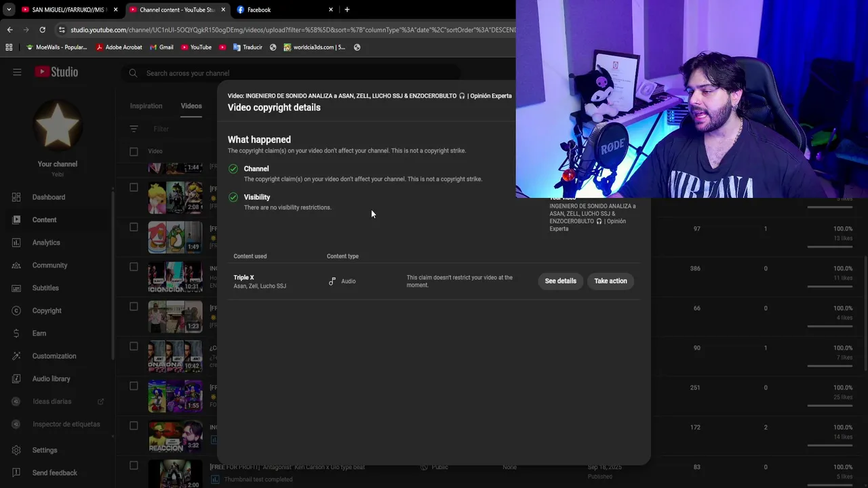Click the filter icon in video list
This screenshot has height=488, width=868.
[134, 129]
